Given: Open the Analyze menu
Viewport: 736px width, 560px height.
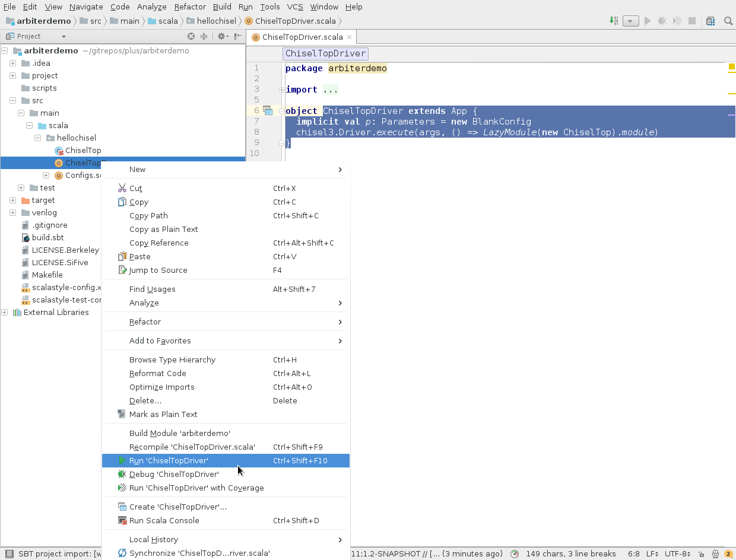Looking at the screenshot, I should point(151,7).
